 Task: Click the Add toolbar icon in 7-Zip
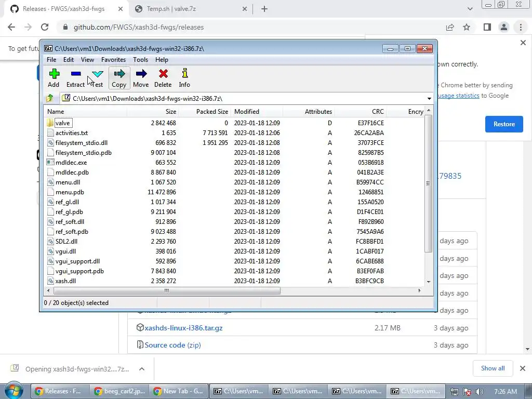click(x=54, y=74)
